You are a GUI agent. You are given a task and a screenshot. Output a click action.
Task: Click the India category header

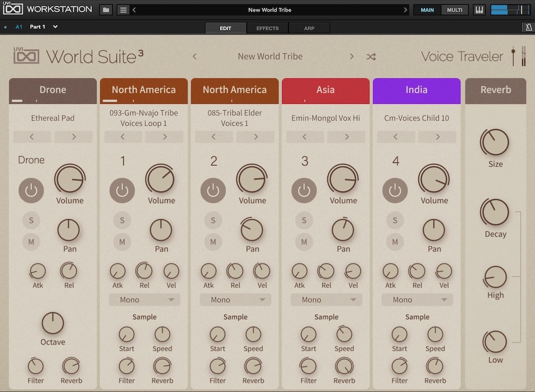(x=416, y=91)
